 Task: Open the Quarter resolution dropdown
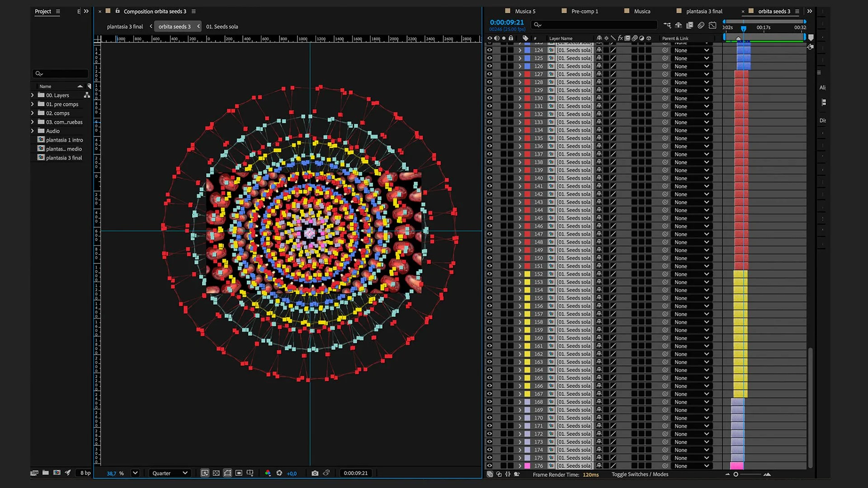point(170,473)
